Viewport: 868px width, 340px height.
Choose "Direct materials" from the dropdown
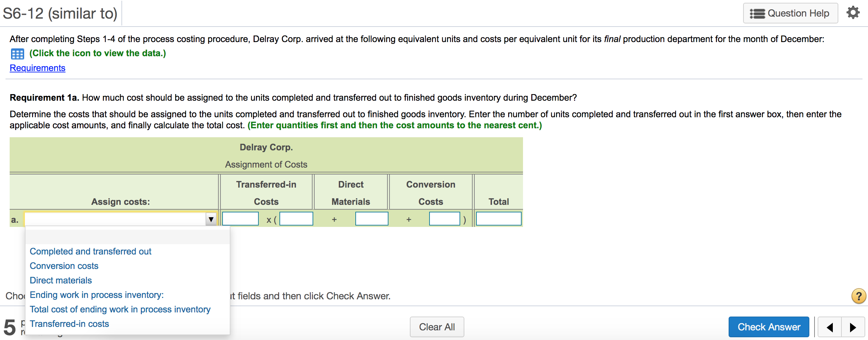pos(60,280)
